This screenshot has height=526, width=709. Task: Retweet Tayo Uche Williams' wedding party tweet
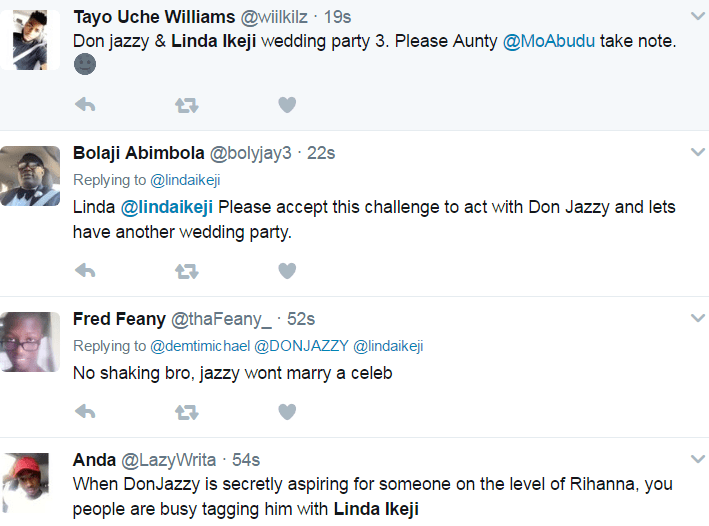click(187, 105)
